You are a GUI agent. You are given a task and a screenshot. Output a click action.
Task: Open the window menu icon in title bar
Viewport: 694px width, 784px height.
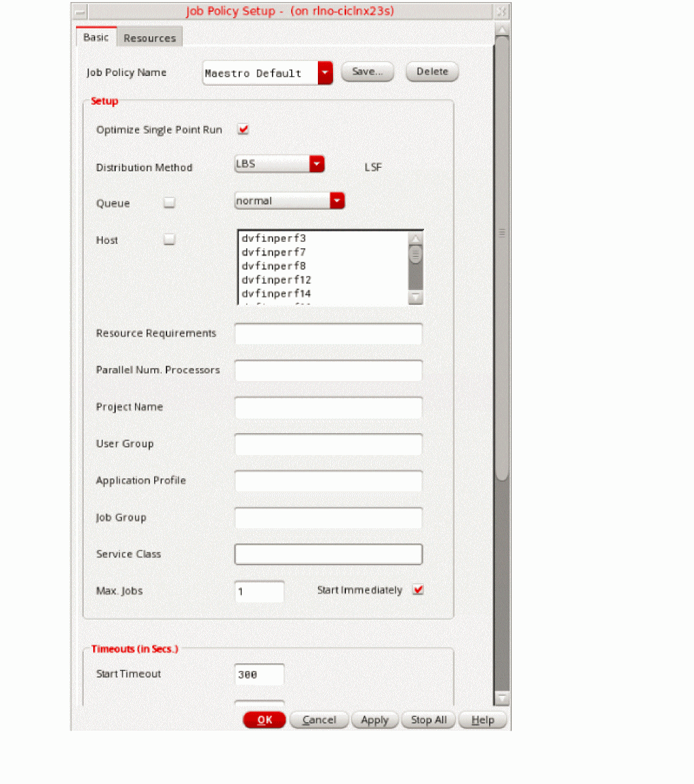pyautogui.click(x=80, y=12)
